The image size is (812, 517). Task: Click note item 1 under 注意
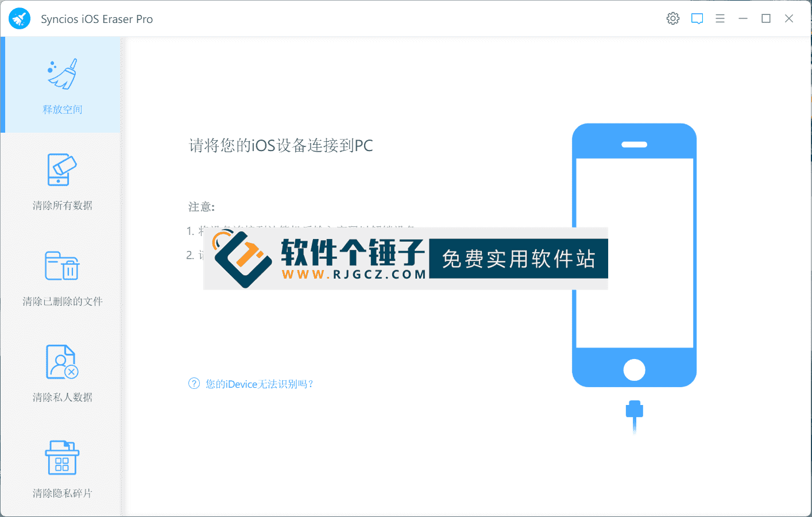230,230
